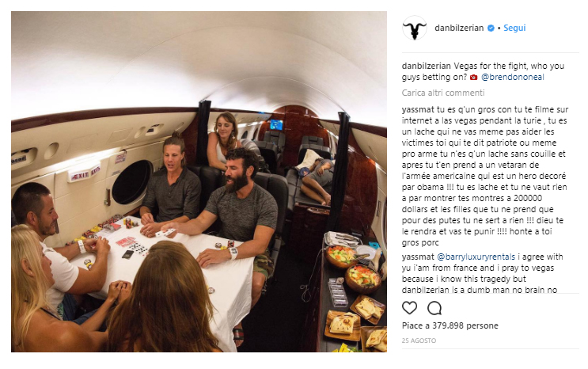
Task: Like the post with heart icon
Action: click(x=409, y=308)
